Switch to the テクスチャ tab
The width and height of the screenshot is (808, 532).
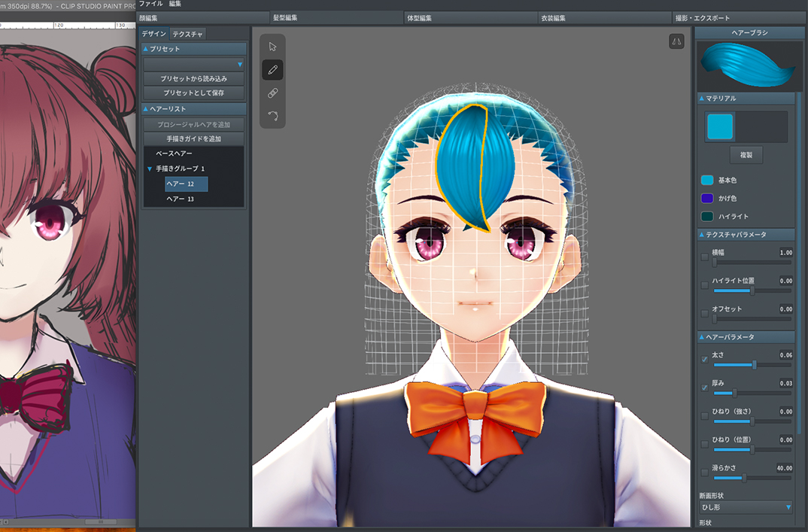coord(187,34)
